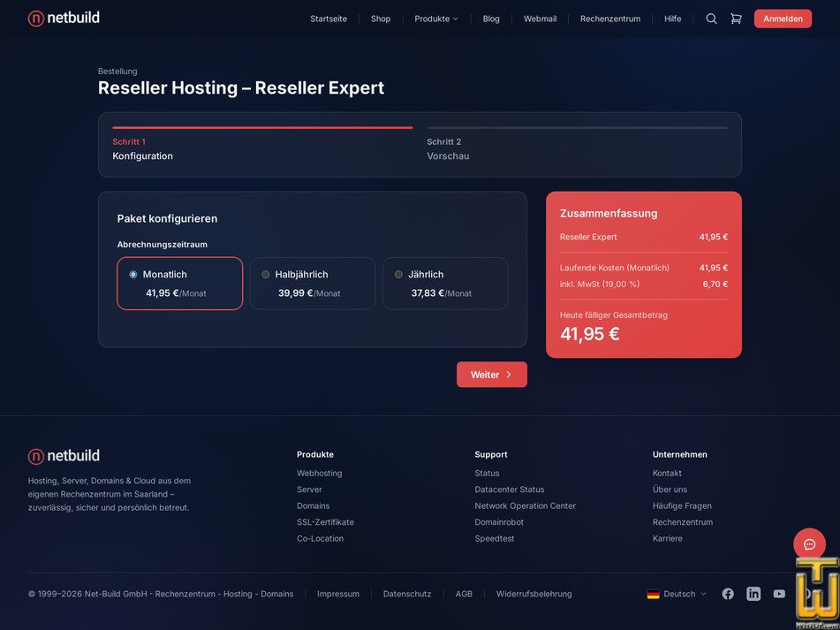The width and height of the screenshot is (840, 630).
Task: Click the Zusammenfassung heading
Action: 609,213
